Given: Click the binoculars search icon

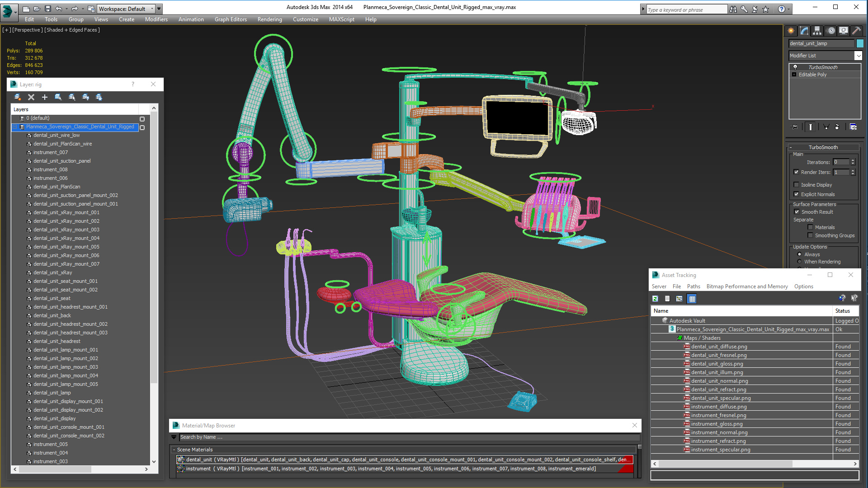Looking at the screenshot, I should (x=733, y=9).
